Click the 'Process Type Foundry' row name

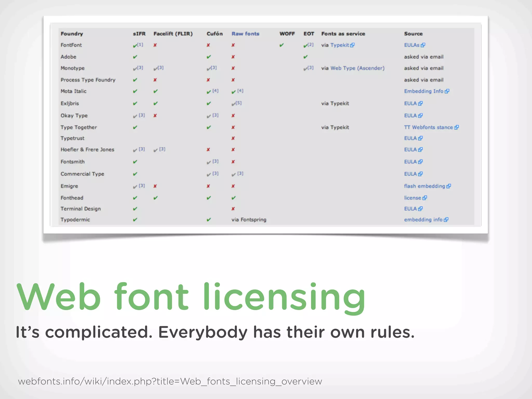pyautogui.click(x=88, y=80)
